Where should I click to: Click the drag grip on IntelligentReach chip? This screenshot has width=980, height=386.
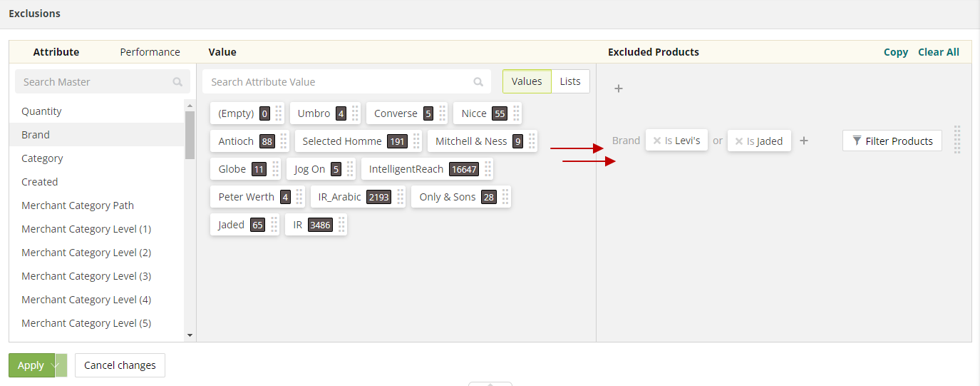(488, 169)
